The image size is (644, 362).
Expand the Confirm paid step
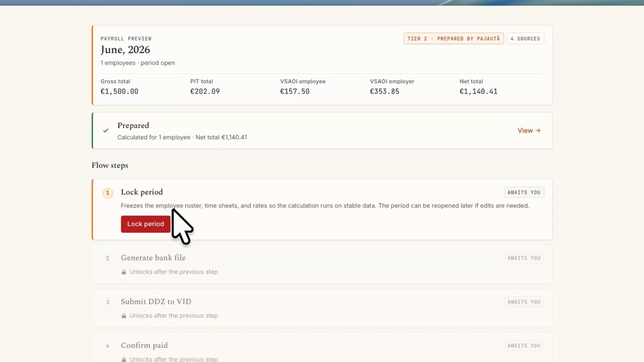[322, 347]
